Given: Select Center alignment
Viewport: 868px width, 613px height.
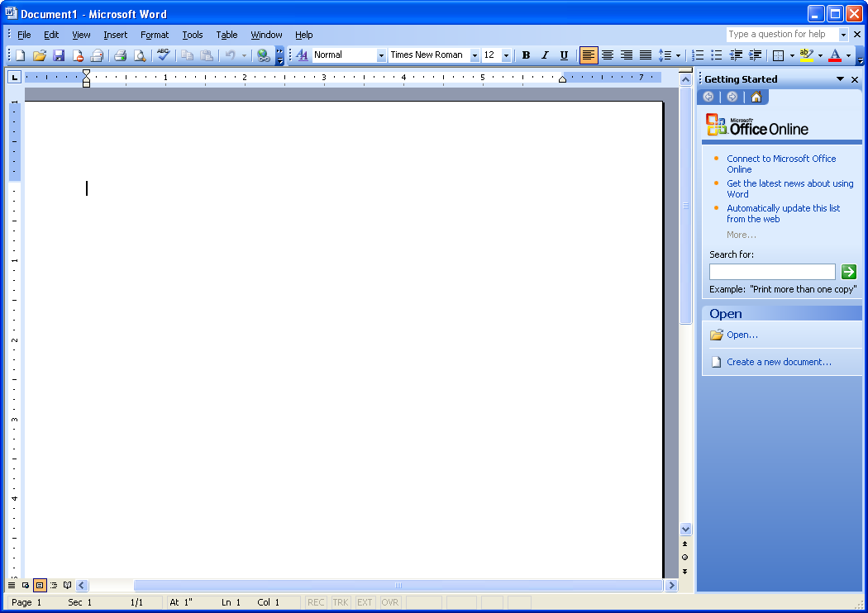Looking at the screenshot, I should click(608, 55).
